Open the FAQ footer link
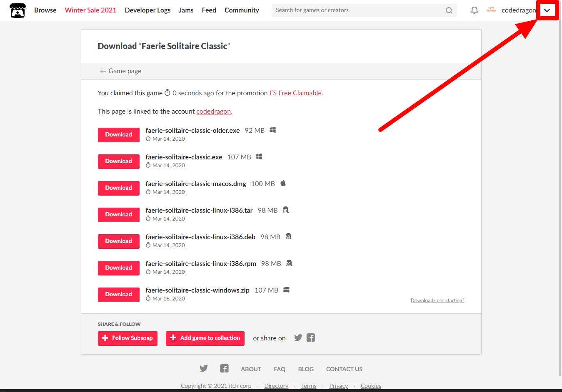The width and height of the screenshot is (562, 392). coord(280,369)
